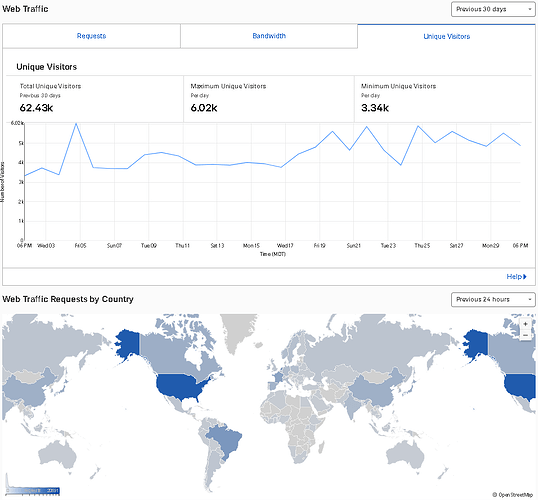
Task: Click the Mon 15 axis label
Action: pyautogui.click(x=251, y=246)
